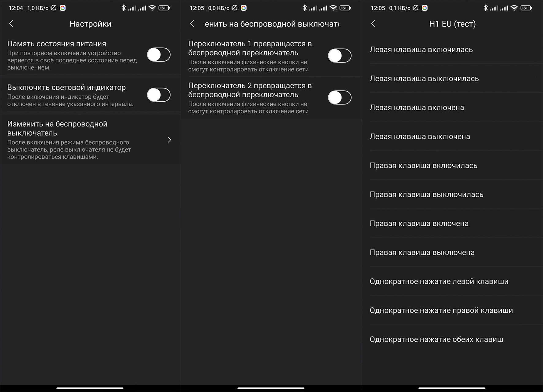This screenshot has width=543, height=392.
Task: Select Левая клавиша выключена entry
Action: click(x=453, y=137)
